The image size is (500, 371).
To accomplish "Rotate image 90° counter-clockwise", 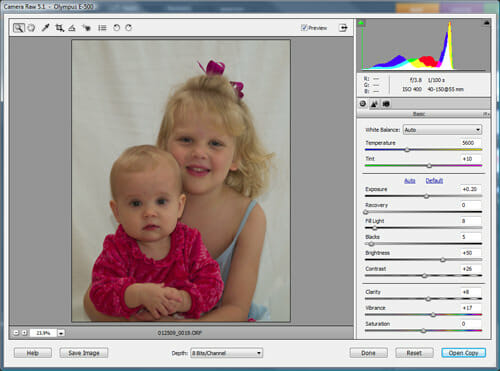I will (x=116, y=28).
